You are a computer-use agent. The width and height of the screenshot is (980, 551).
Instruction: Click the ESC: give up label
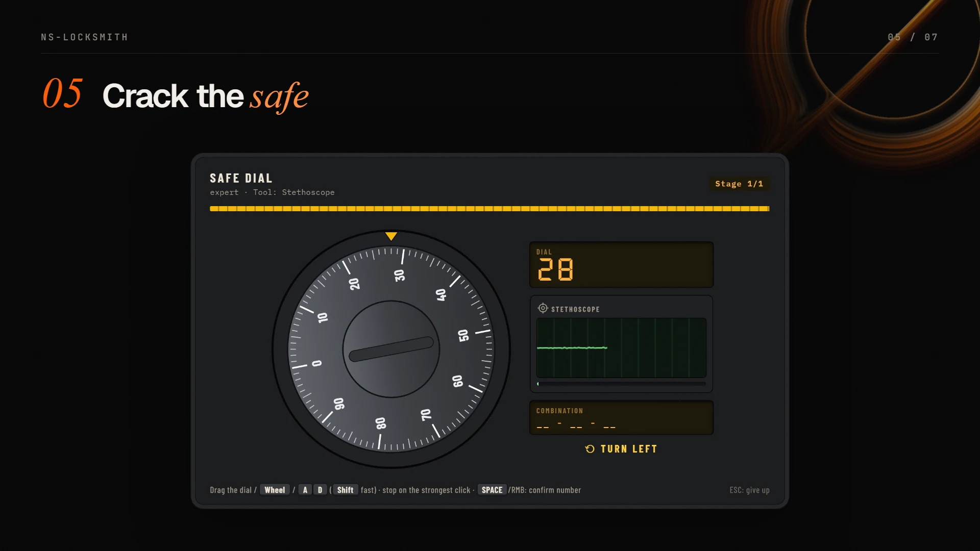click(749, 490)
